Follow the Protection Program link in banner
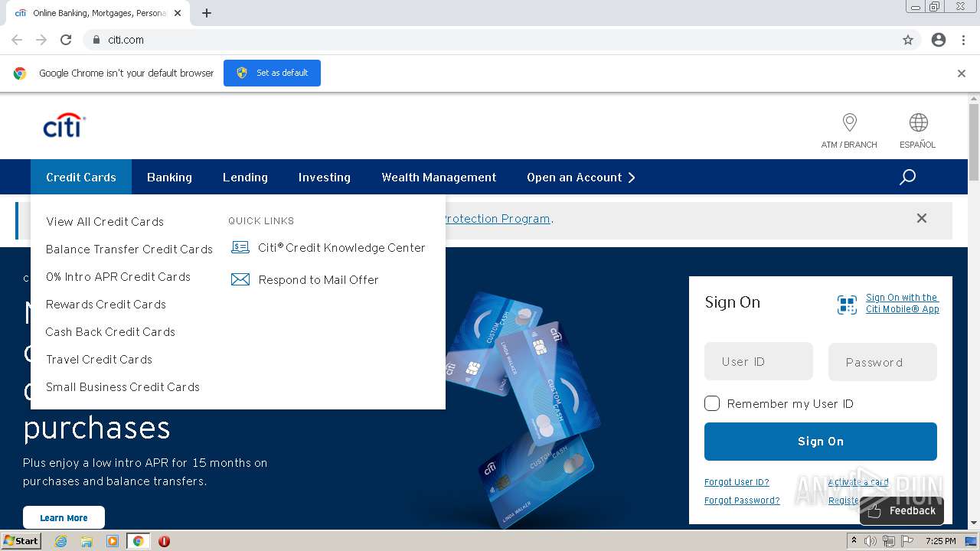 point(498,219)
